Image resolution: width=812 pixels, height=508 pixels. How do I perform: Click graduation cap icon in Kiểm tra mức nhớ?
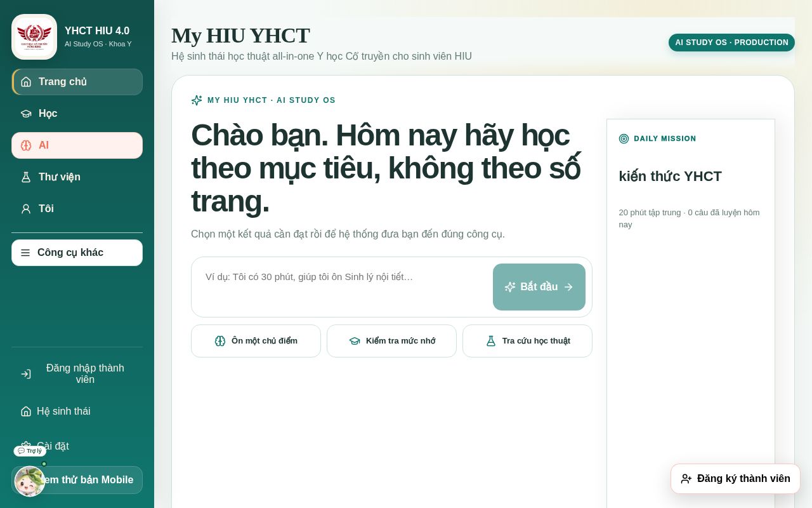[x=355, y=341]
